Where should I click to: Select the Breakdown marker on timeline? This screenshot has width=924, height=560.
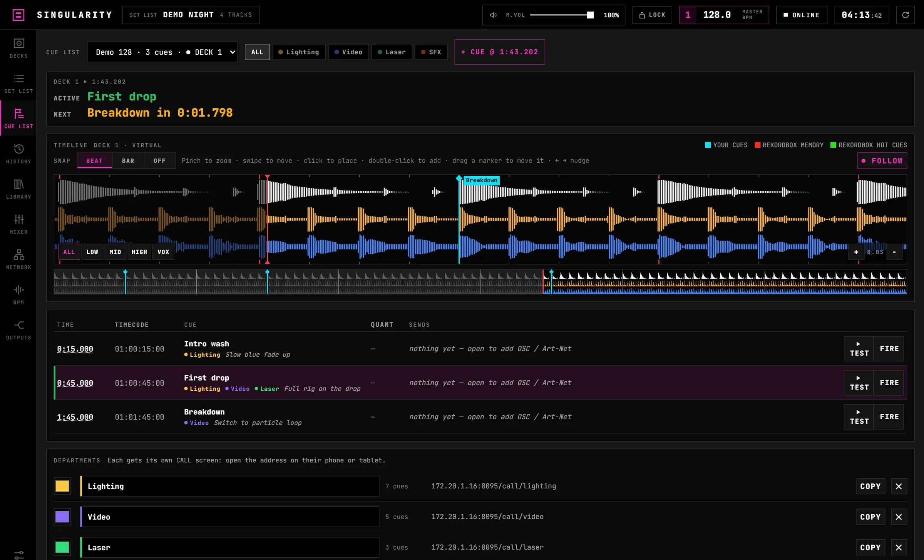coord(481,180)
